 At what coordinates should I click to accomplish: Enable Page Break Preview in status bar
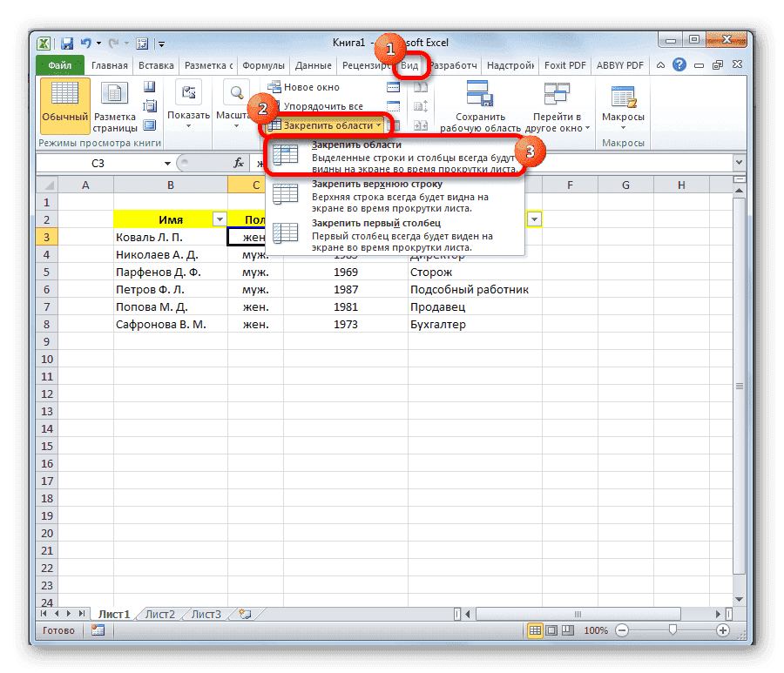[x=570, y=630]
